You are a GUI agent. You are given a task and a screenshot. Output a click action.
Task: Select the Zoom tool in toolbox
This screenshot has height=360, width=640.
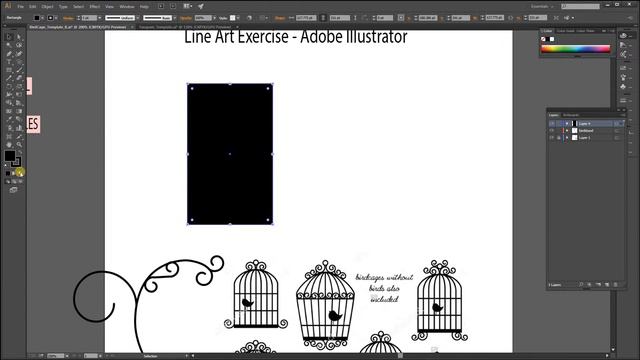click(19, 144)
